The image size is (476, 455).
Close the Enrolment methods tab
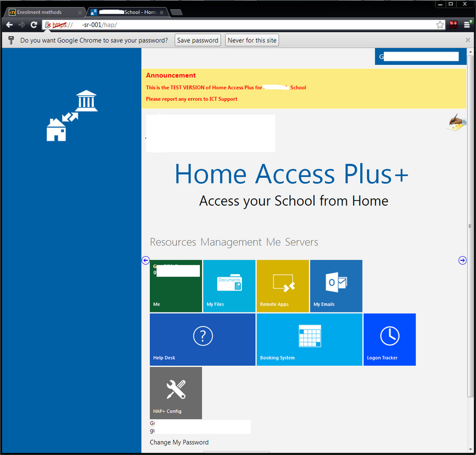pos(80,13)
